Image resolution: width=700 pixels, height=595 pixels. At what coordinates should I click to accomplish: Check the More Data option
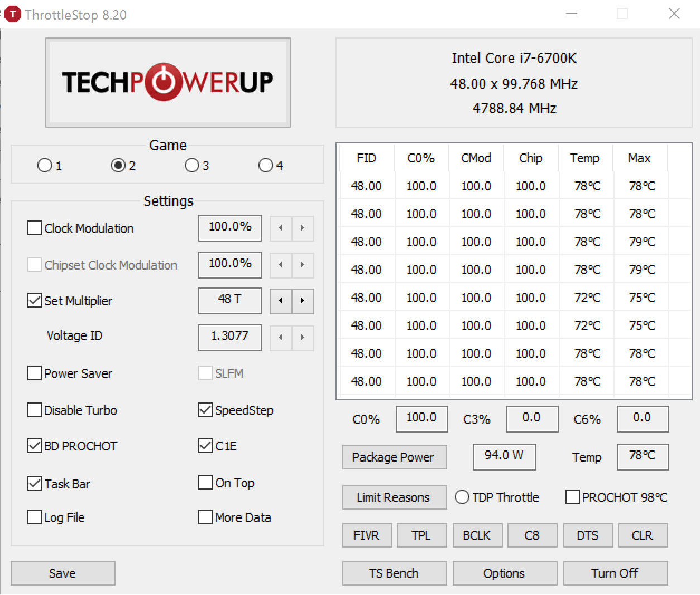pyautogui.click(x=205, y=517)
